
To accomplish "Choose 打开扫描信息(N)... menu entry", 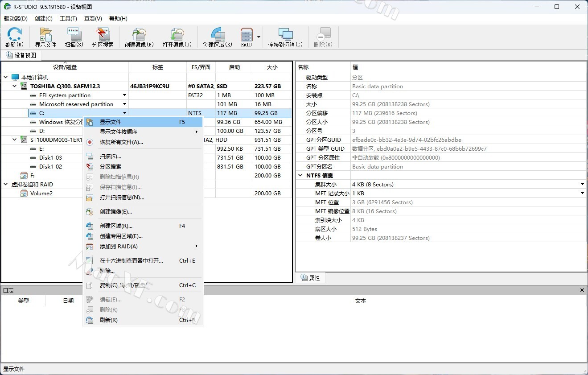I will coord(143,198).
